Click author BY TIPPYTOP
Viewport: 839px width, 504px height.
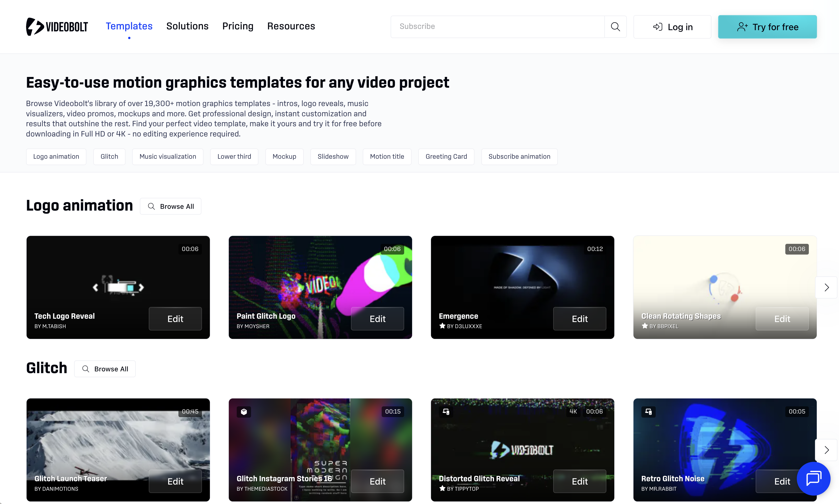(463, 489)
